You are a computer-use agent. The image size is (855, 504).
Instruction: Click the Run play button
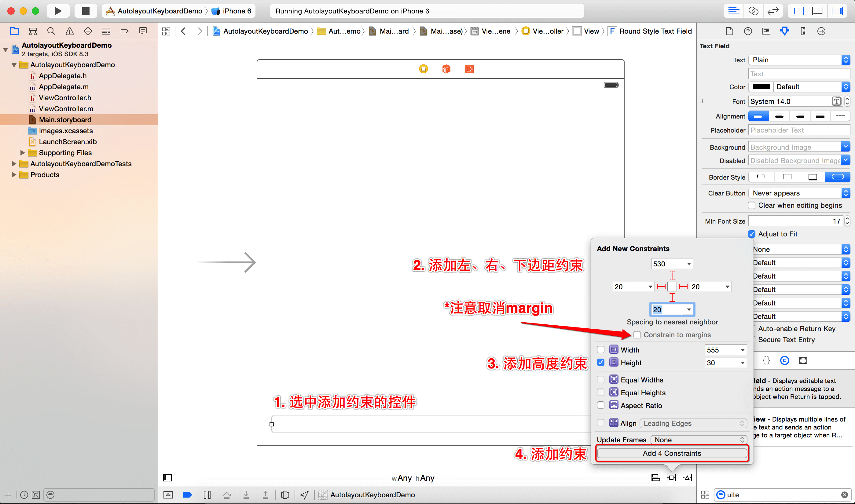58,11
